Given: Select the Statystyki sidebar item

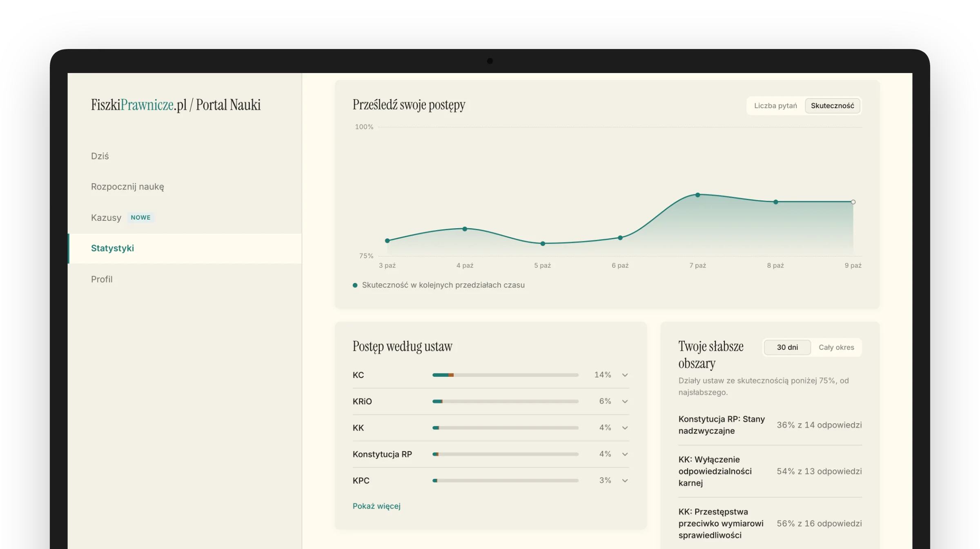Looking at the screenshot, I should pos(185,248).
